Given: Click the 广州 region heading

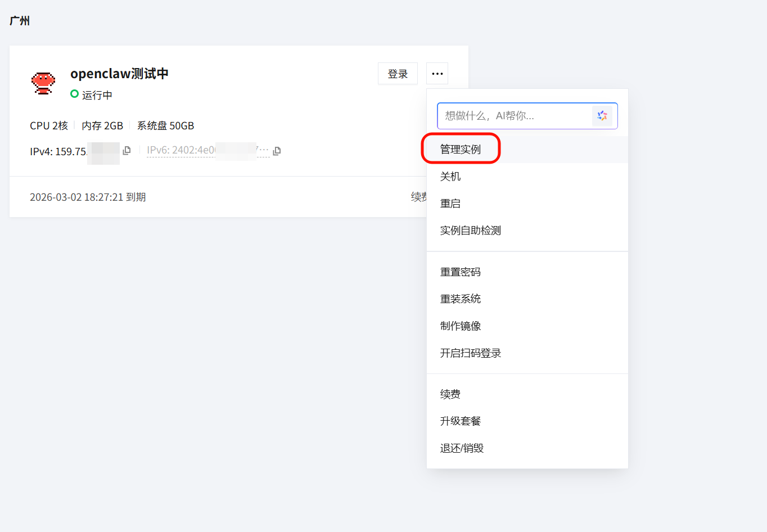Looking at the screenshot, I should (20, 21).
